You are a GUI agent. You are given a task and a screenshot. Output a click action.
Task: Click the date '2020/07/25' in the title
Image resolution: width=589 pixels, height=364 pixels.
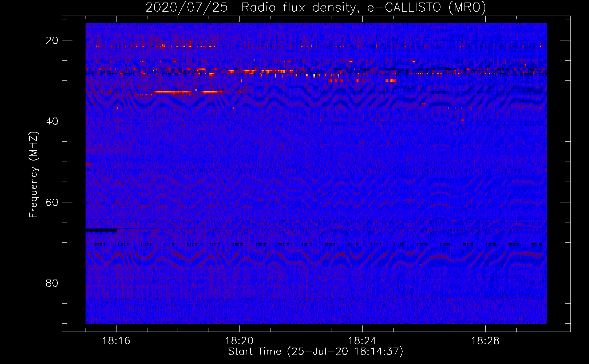tap(187, 7)
